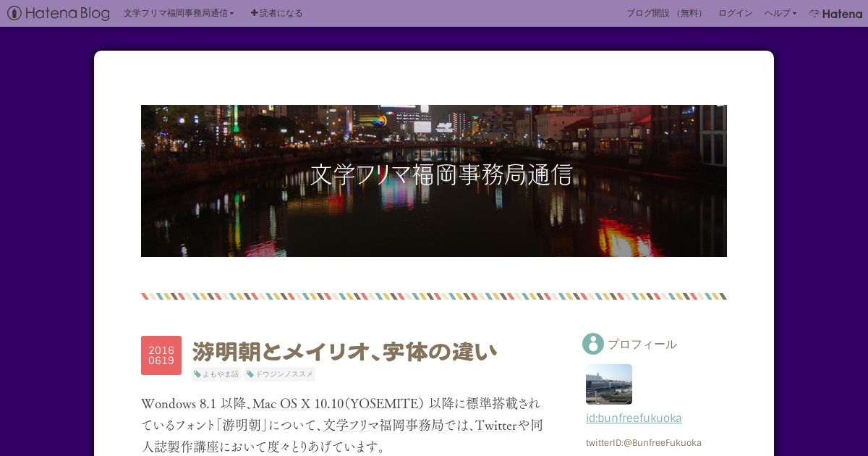Click the プロフィール sidebar heading

tap(642, 344)
